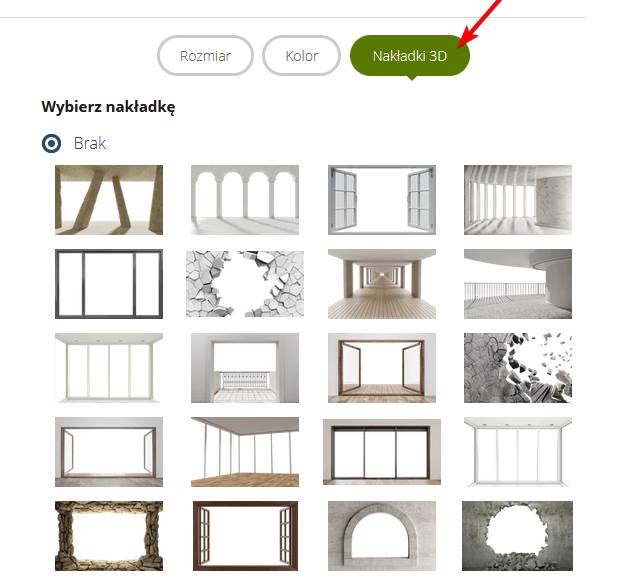Pick the open grey window overlay
This screenshot has height=578, width=621.
coord(382,200)
